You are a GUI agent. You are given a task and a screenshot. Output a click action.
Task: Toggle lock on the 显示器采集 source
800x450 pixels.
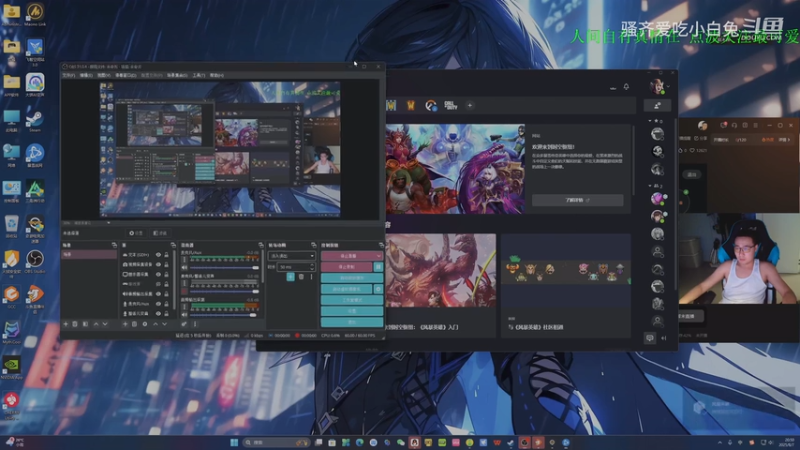coord(166,274)
